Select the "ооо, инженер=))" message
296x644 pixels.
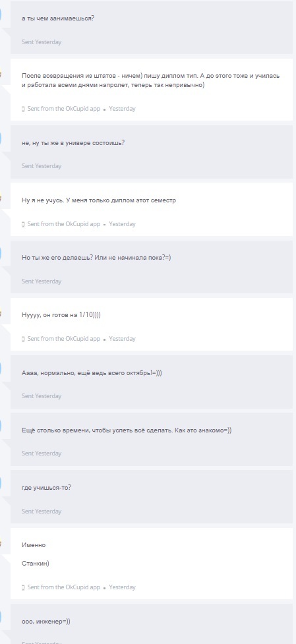pyautogui.click(x=152, y=624)
